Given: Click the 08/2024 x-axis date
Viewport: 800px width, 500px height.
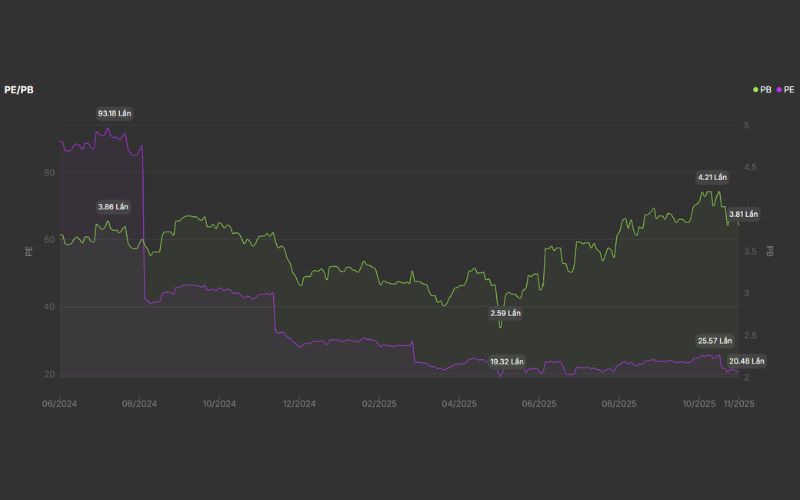Looking at the screenshot, I should [140, 404].
